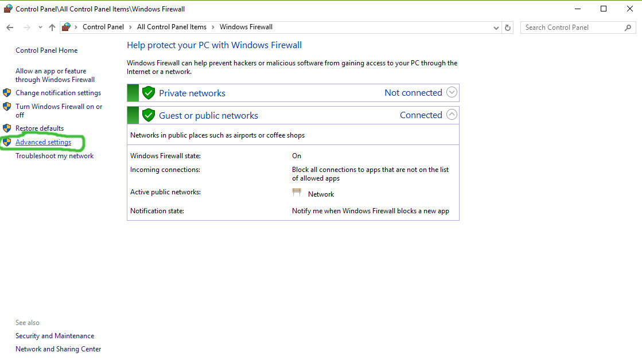This screenshot has width=642, height=364.
Task: Click the Refresh button in the address bar
Action: (508, 28)
